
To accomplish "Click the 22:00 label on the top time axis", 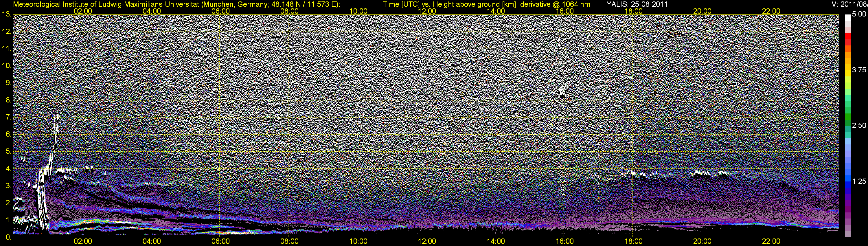I will click(771, 11).
